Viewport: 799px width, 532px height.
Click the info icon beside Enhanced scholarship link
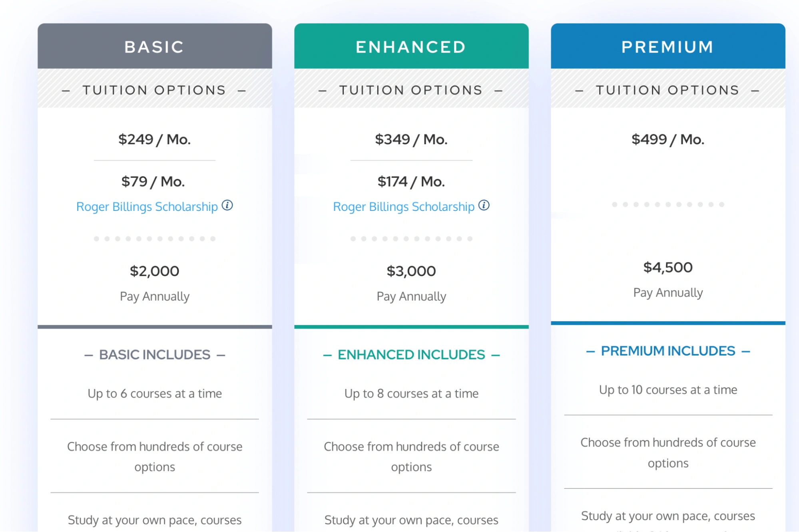point(484,206)
